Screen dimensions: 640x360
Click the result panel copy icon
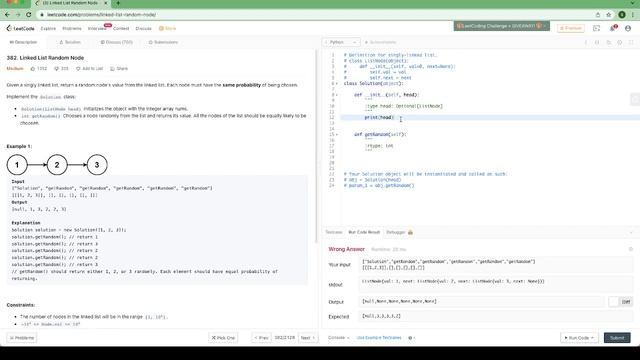(x=631, y=249)
